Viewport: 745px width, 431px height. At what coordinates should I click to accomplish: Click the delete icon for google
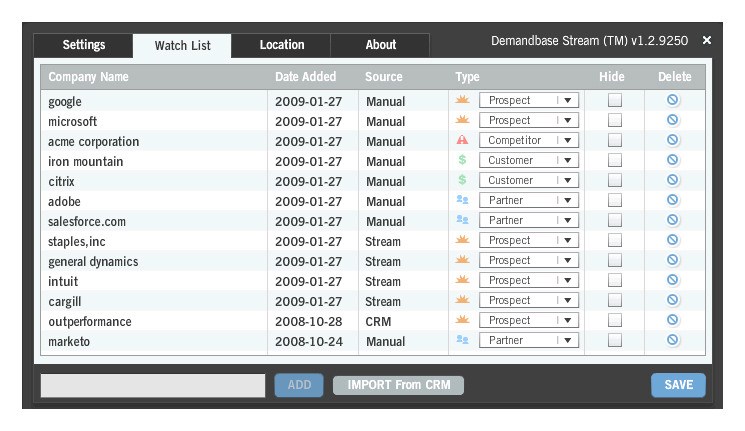(x=672, y=100)
